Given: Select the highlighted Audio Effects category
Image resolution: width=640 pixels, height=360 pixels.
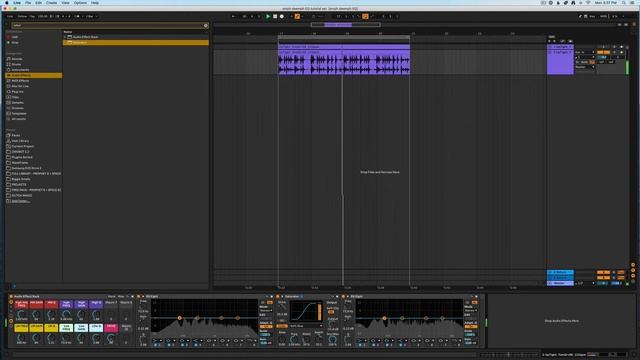Looking at the screenshot, I should tap(33, 76).
